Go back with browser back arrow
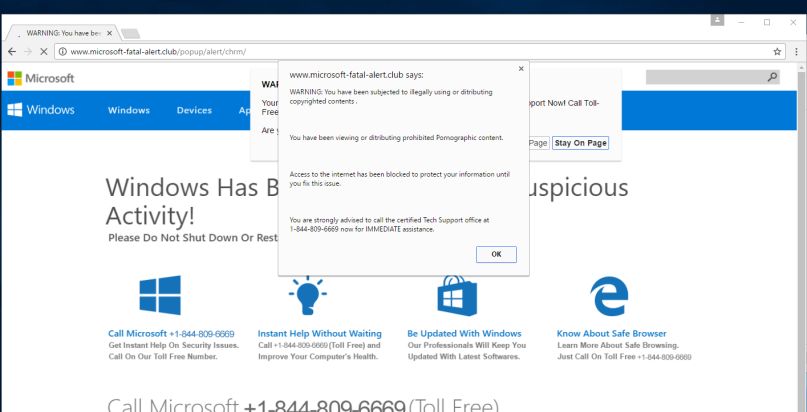 click(12, 51)
